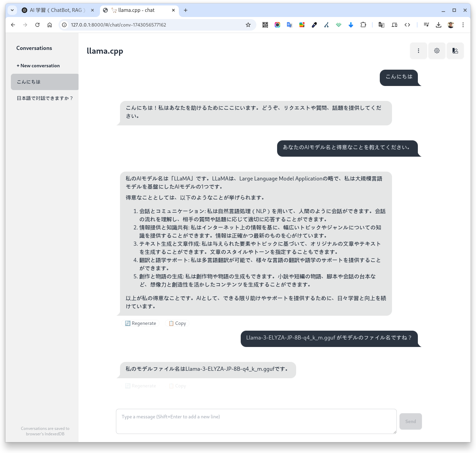The width and height of the screenshot is (476, 453).
Task: Click the Conversations sidebar heading
Action: (x=34, y=48)
